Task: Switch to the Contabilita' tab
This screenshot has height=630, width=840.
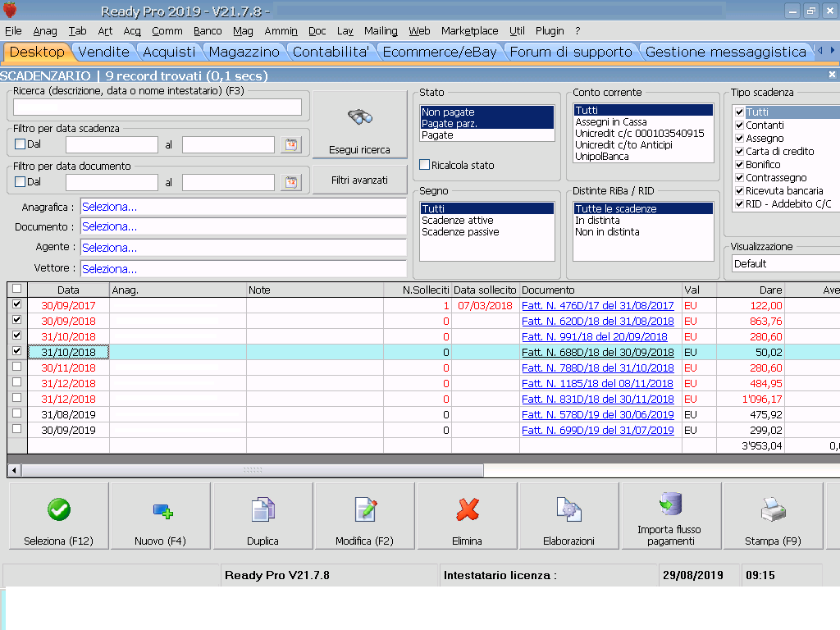Action: [331, 52]
